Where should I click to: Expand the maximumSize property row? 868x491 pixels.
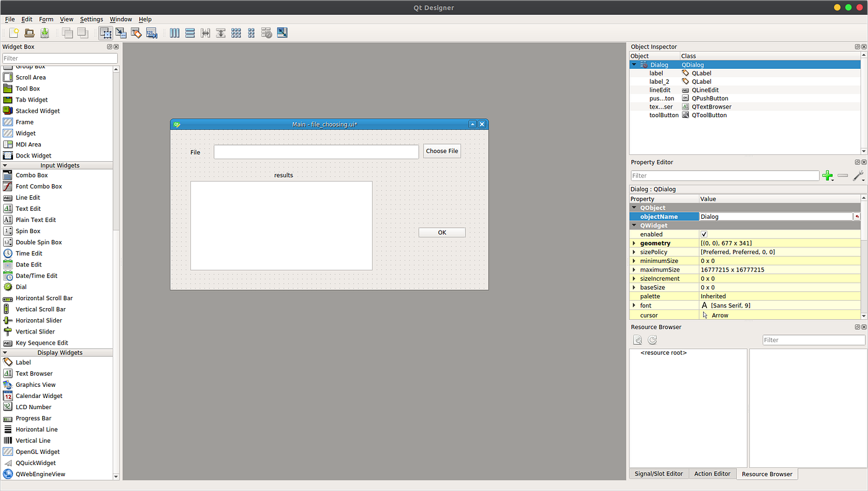[634, 270]
